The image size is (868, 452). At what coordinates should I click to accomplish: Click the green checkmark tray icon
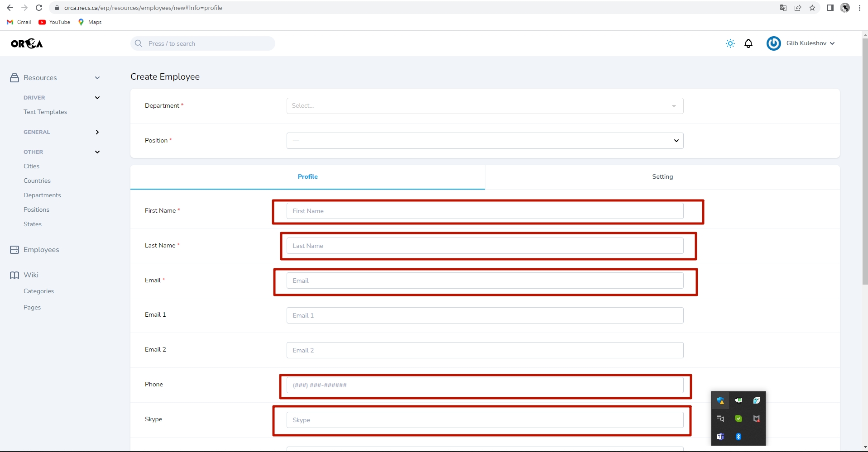coord(739,419)
